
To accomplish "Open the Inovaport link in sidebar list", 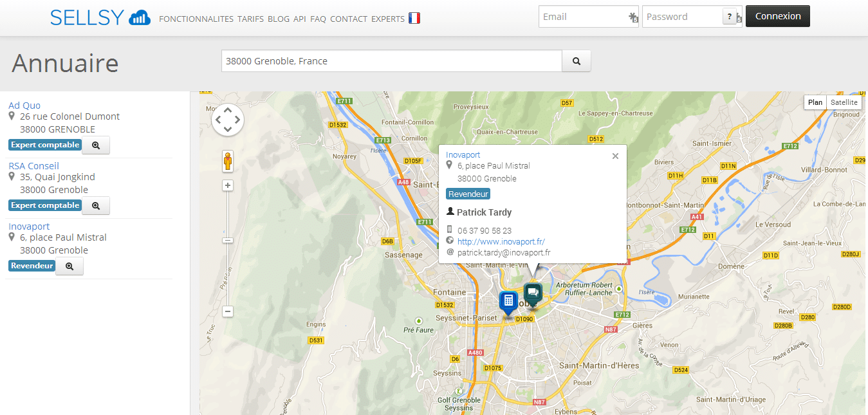I will (x=29, y=226).
